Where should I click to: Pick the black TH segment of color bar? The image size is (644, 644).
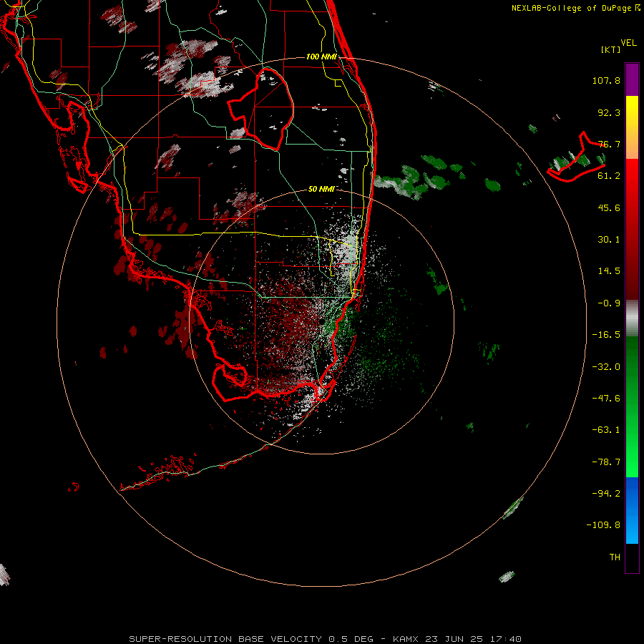632,557
